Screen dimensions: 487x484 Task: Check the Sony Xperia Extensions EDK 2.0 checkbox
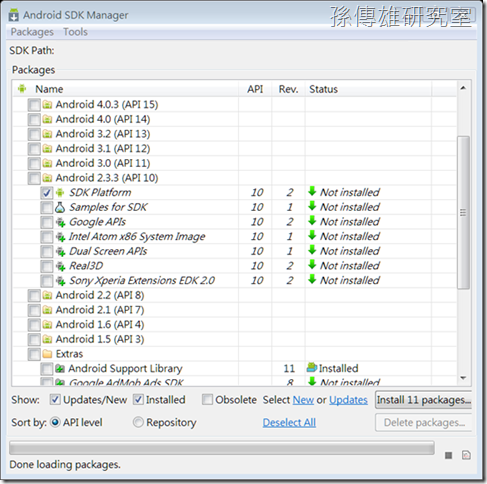tap(47, 281)
